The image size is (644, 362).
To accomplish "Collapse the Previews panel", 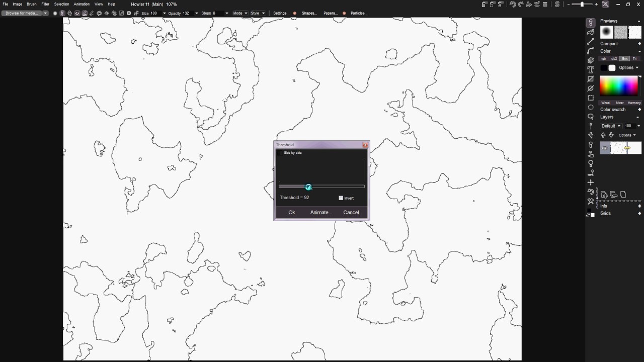I will point(639,21).
